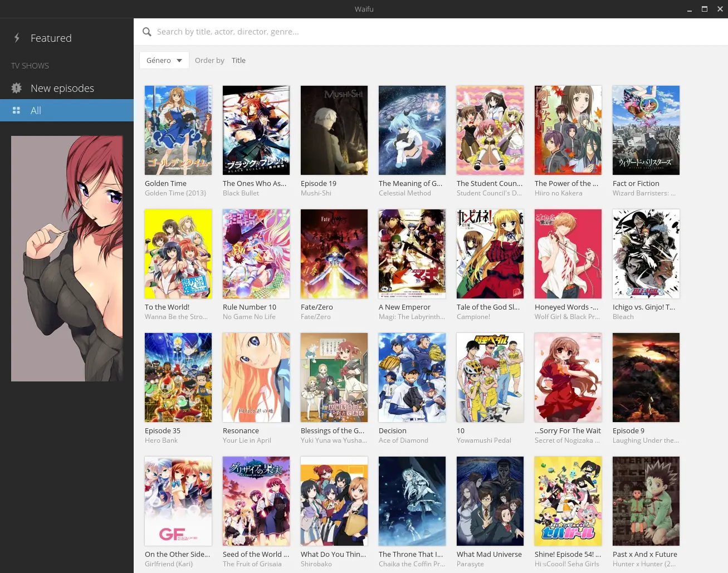The image size is (728, 573).
Task: Open the Wanna Be the Strongest poster
Action: point(178,254)
